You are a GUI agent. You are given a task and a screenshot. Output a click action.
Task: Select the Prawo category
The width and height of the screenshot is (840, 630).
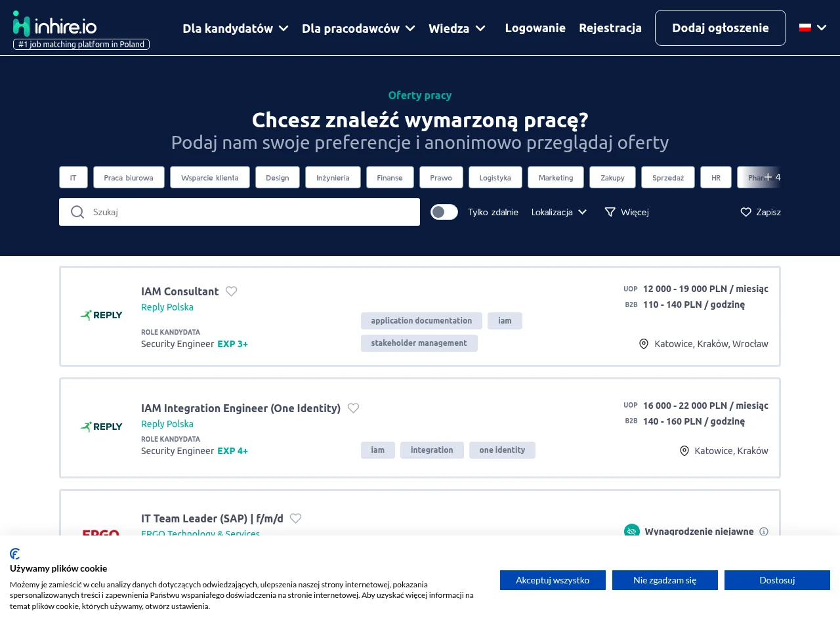point(441,177)
